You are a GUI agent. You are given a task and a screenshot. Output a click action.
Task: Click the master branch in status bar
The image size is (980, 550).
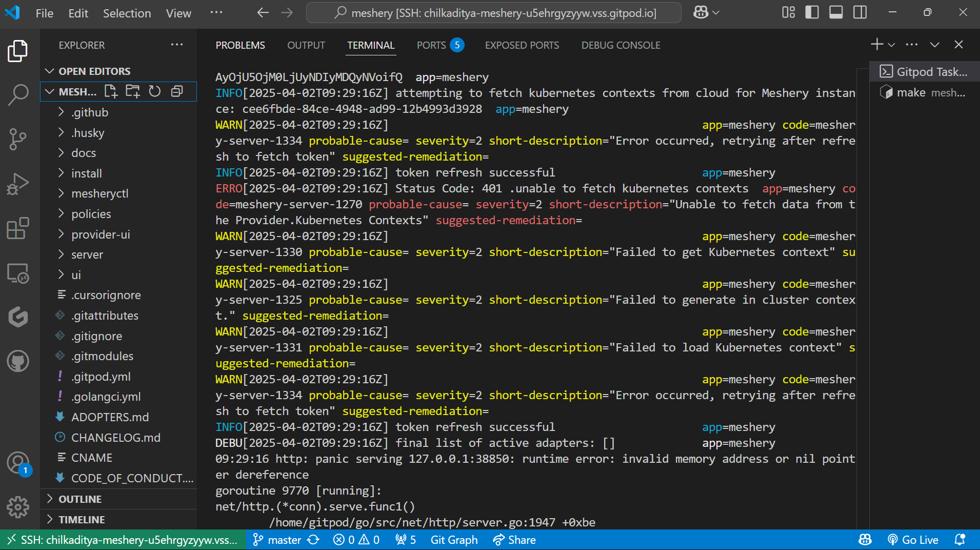pos(277,540)
